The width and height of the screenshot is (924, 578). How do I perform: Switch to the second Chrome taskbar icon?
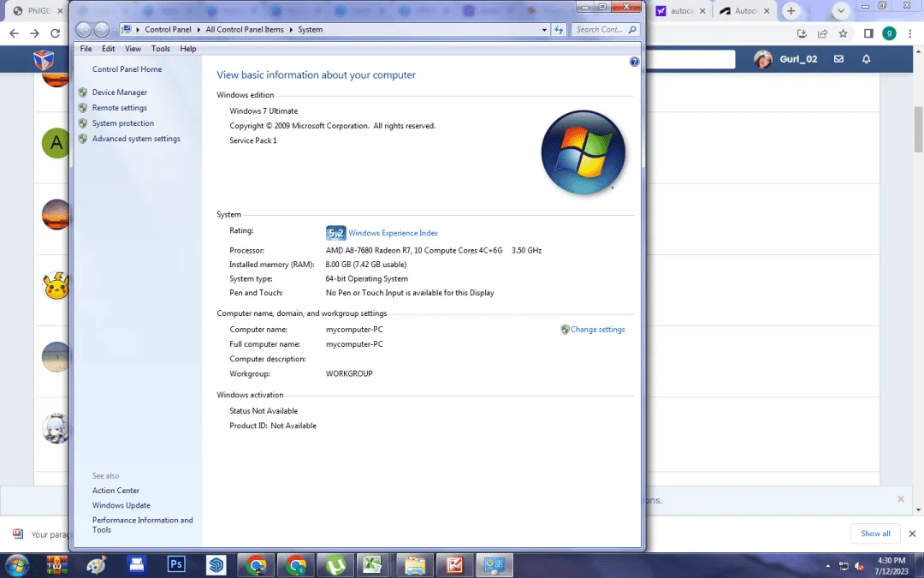click(x=296, y=565)
